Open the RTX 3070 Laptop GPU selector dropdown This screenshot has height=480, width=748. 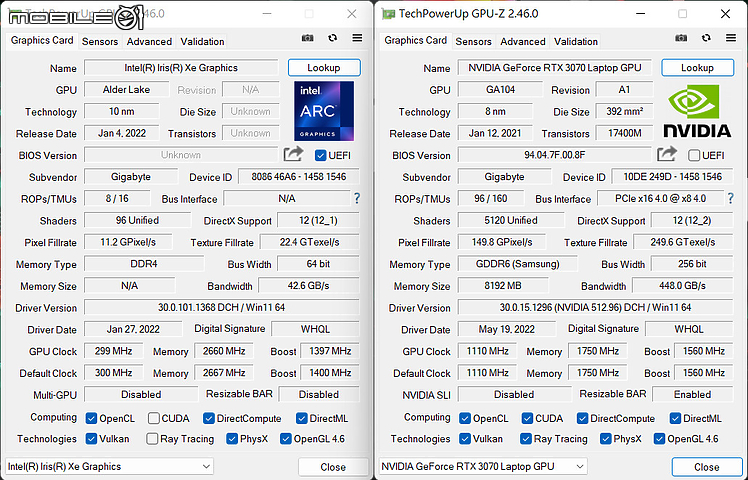point(483,467)
